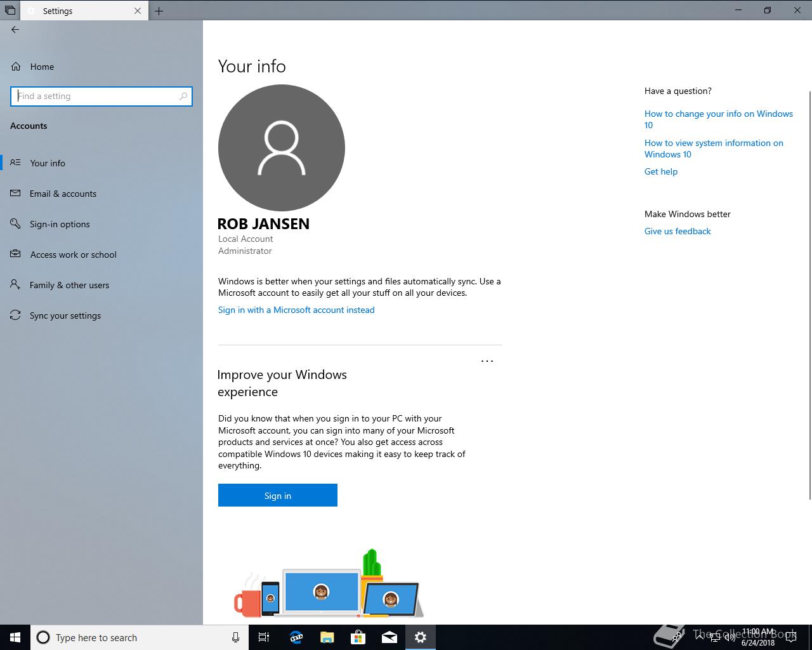
Task: Click the volume speaker icon in tray
Action: (x=730, y=637)
